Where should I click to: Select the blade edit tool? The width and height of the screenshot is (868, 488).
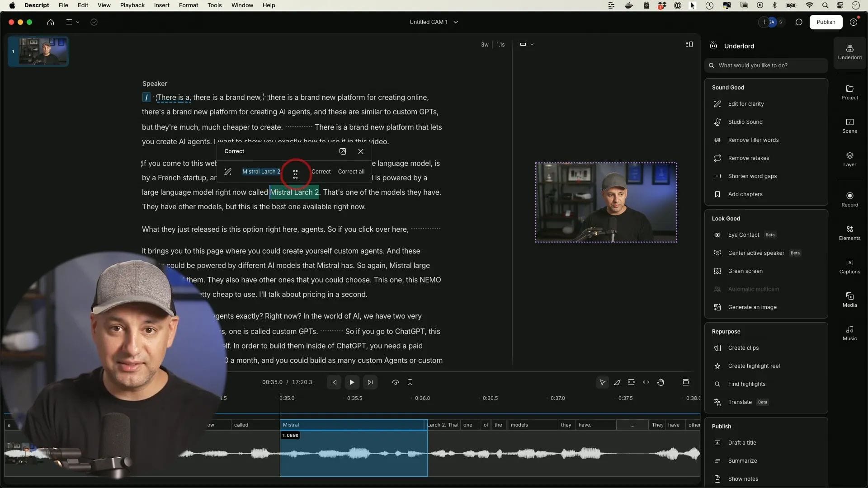click(x=617, y=382)
